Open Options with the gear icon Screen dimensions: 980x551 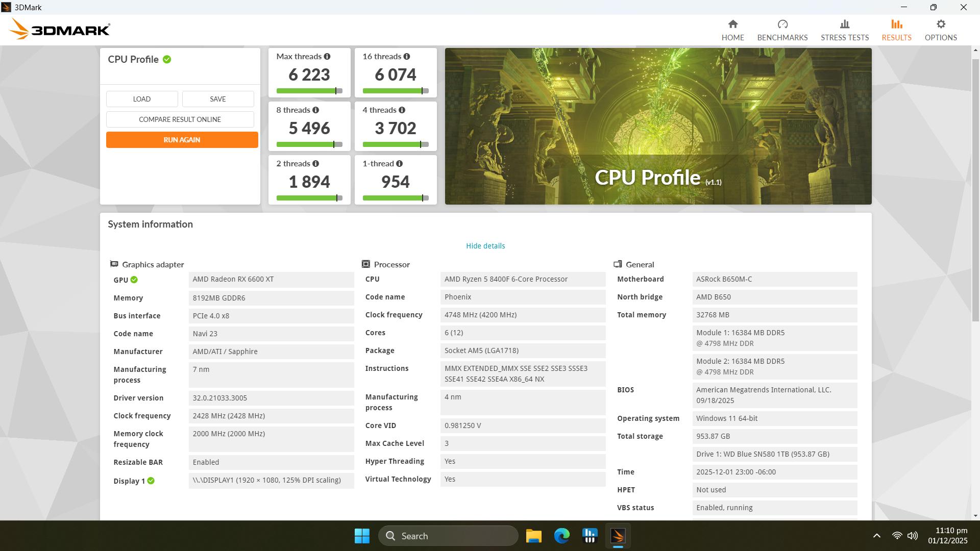coord(941,24)
